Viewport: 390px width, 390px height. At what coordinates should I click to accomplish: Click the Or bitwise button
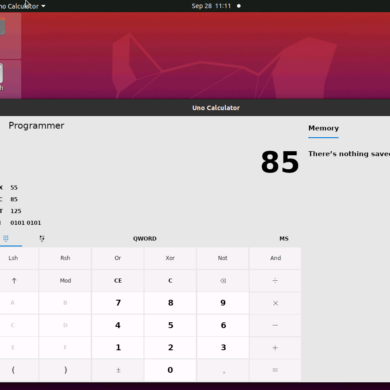point(118,258)
